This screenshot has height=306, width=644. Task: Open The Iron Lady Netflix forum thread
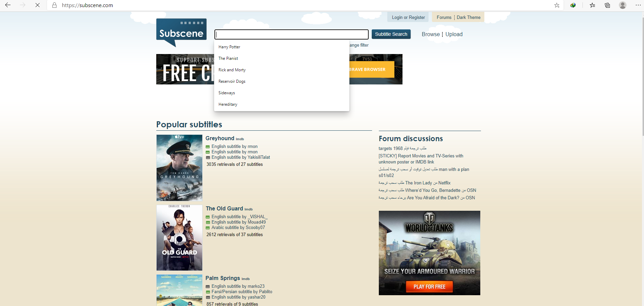pos(414,183)
